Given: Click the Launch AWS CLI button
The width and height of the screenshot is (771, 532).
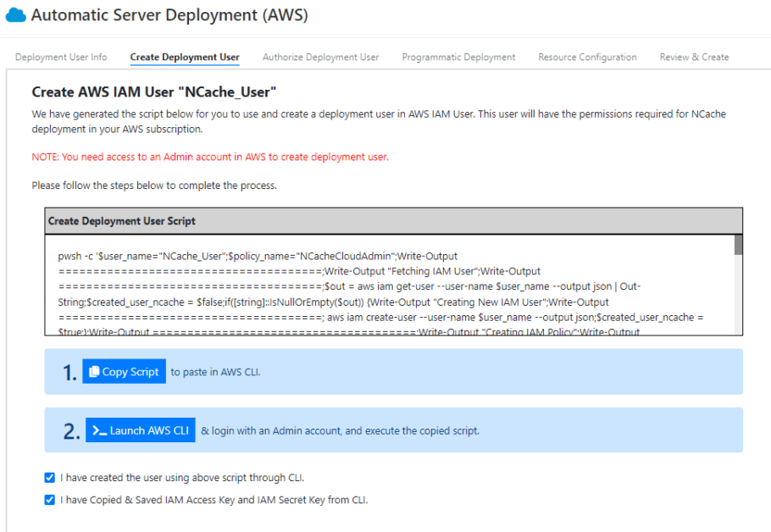Looking at the screenshot, I should (140, 430).
